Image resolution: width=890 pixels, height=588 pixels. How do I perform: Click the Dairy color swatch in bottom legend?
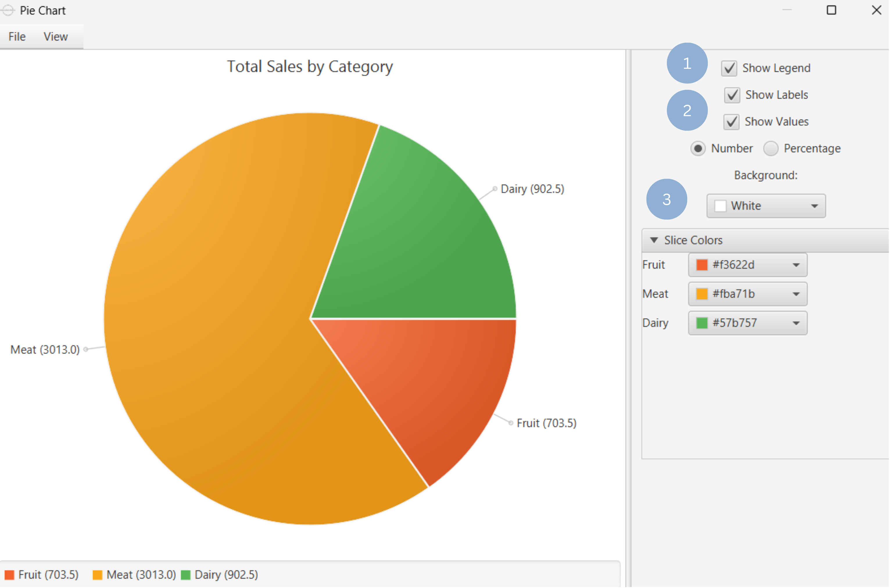pos(186,575)
